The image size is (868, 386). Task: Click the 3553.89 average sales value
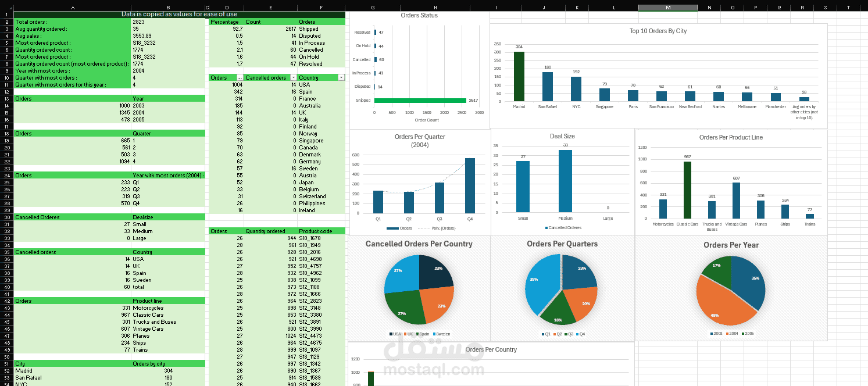[x=168, y=36]
